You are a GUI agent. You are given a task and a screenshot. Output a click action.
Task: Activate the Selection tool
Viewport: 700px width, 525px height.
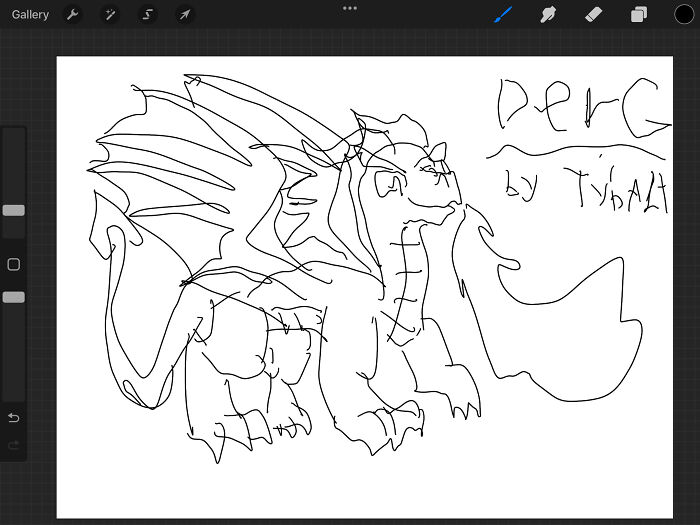(147, 15)
